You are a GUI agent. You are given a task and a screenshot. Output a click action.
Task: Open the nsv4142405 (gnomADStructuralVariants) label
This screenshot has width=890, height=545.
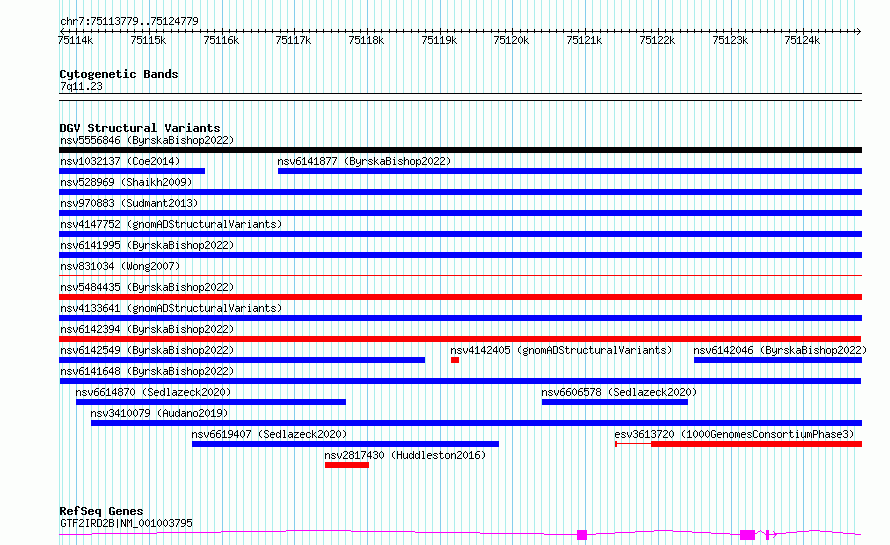pyautogui.click(x=561, y=350)
